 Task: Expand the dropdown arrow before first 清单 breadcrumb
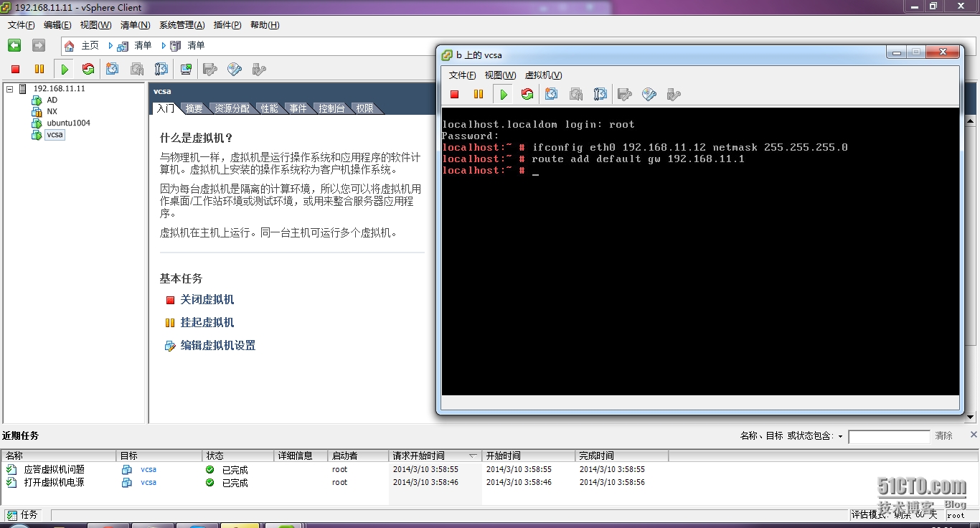(x=110, y=46)
